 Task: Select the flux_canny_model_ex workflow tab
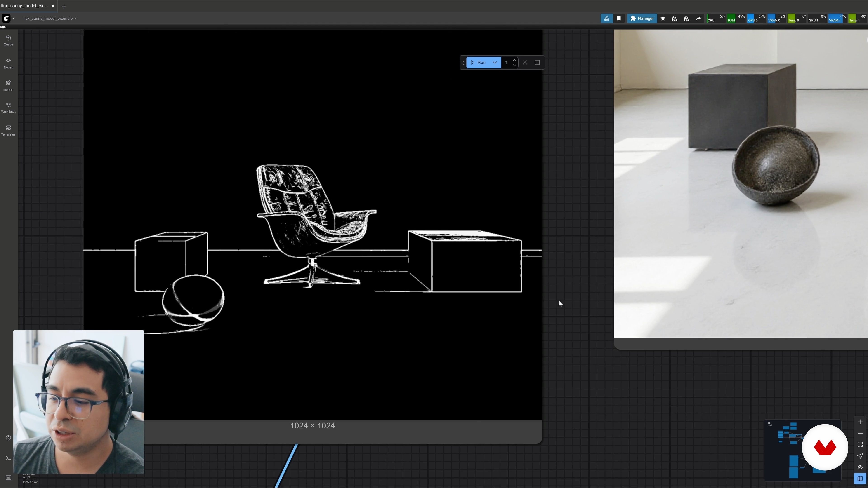[24, 6]
